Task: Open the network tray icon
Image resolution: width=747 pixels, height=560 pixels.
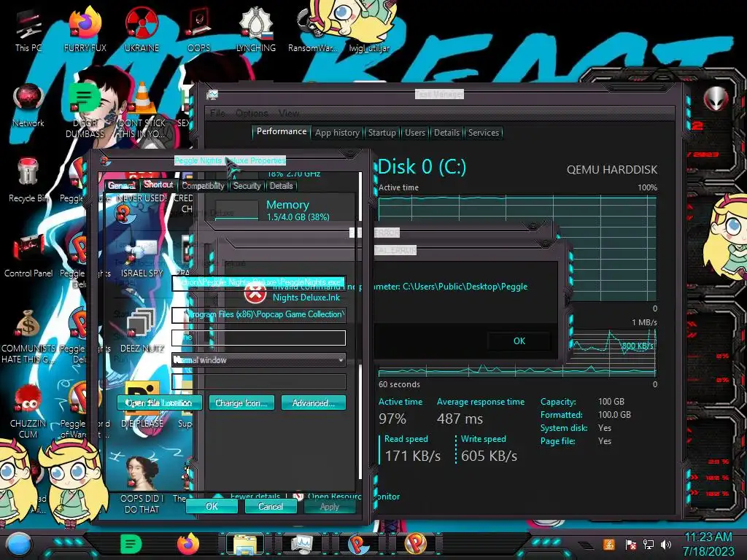Action: (648, 544)
